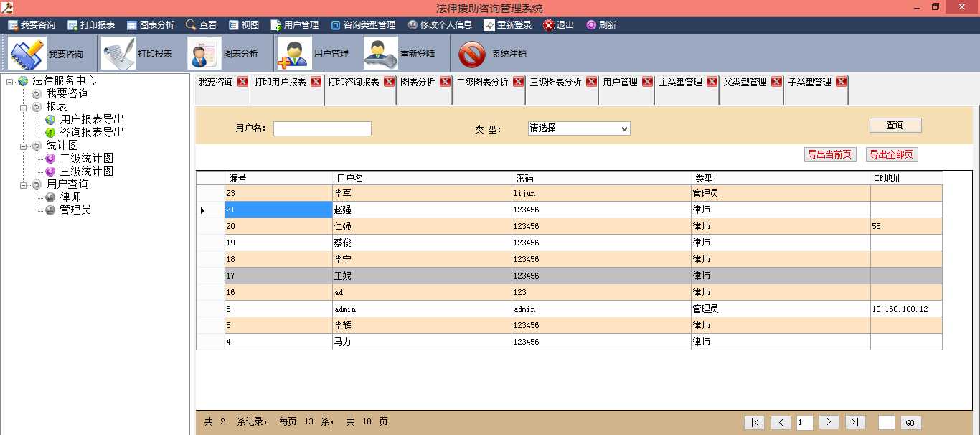
Task: Click 修改个人信息 in the menu bar
Action: [440, 24]
